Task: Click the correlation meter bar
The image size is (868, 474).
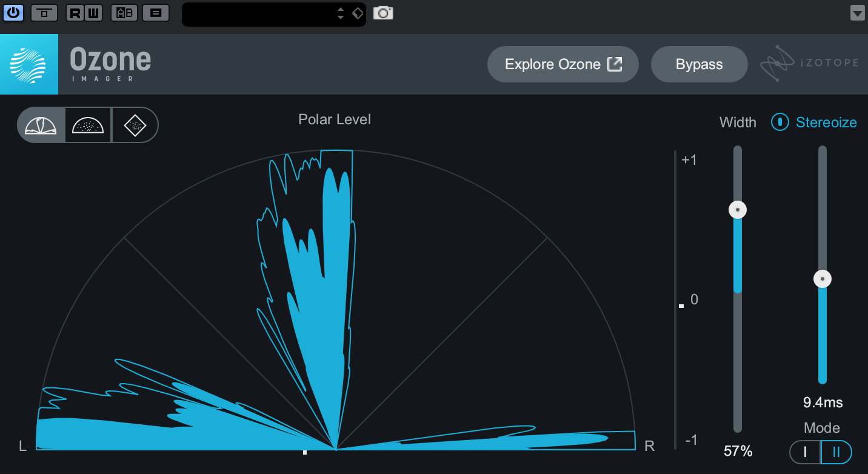Action: click(x=675, y=300)
